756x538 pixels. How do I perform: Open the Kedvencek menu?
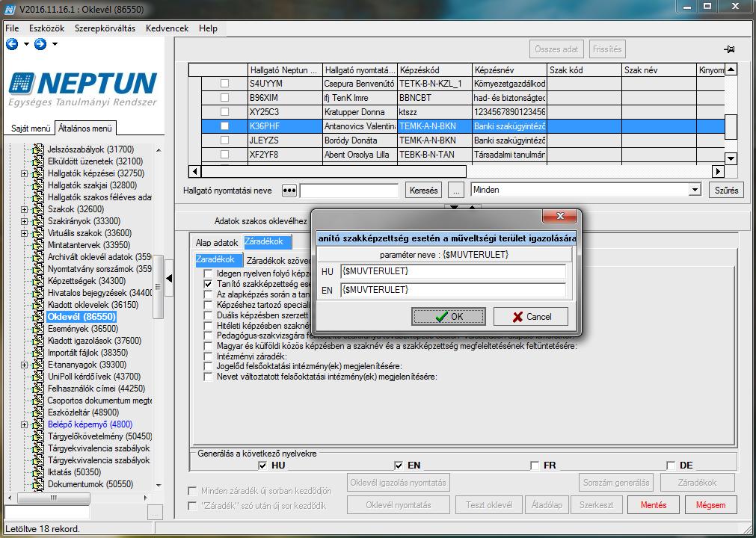(x=168, y=28)
